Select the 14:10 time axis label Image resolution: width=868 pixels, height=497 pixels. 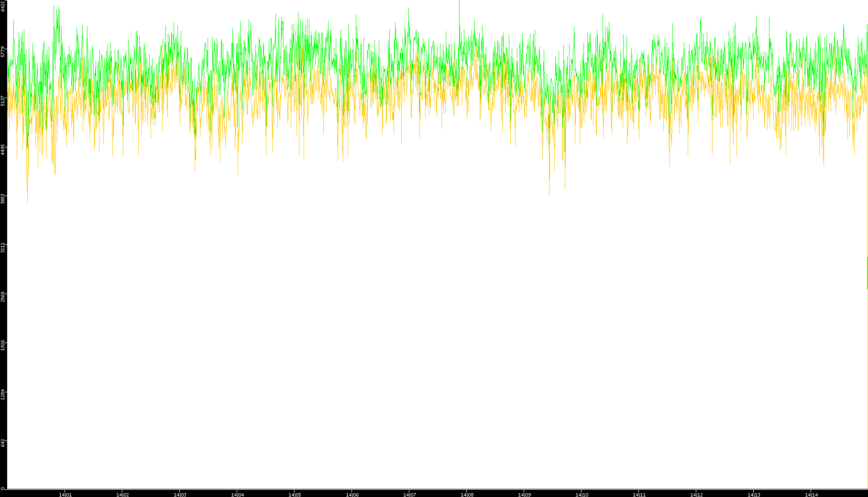pyautogui.click(x=582, y=495)
